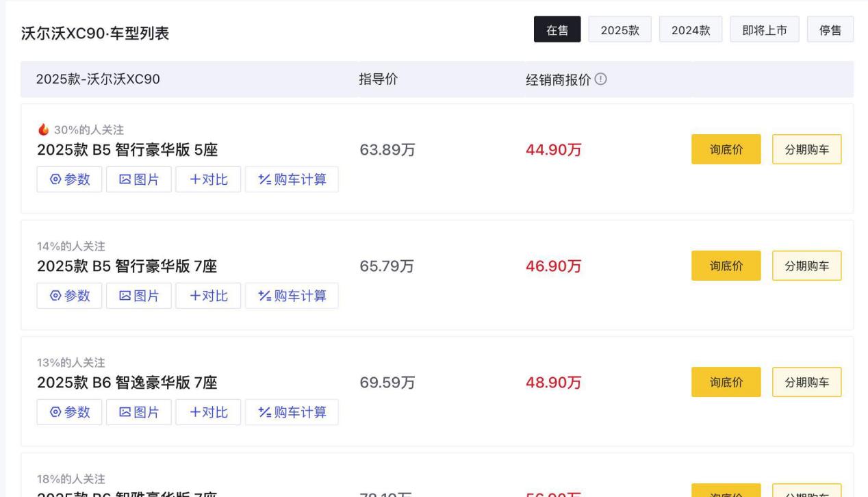Open 购车计算 for B5 智行豪华版 5座
This screenshot has height=497, width=868.
point(292,180)
